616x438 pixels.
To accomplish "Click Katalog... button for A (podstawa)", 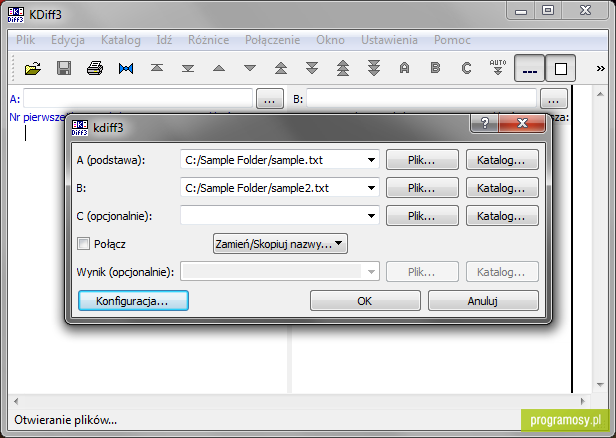I will point(502,160).
